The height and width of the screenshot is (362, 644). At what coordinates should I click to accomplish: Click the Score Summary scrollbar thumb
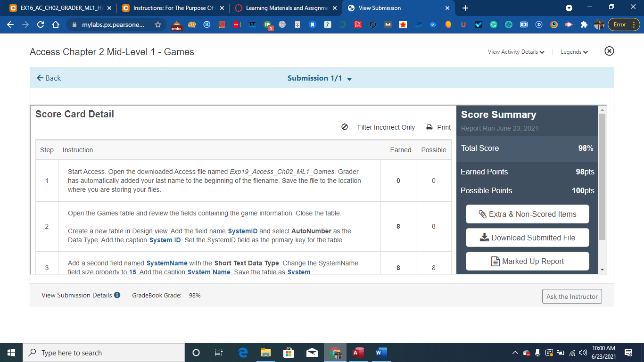[x=602, y=177]
